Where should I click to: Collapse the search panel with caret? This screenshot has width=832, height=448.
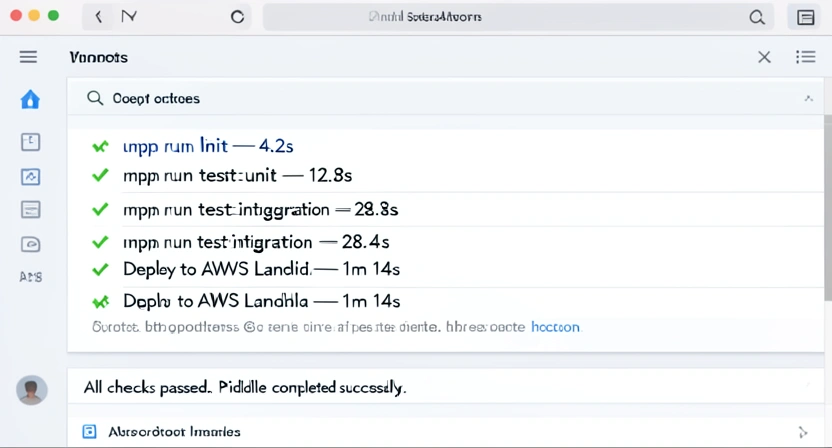(x=808, y=99)
